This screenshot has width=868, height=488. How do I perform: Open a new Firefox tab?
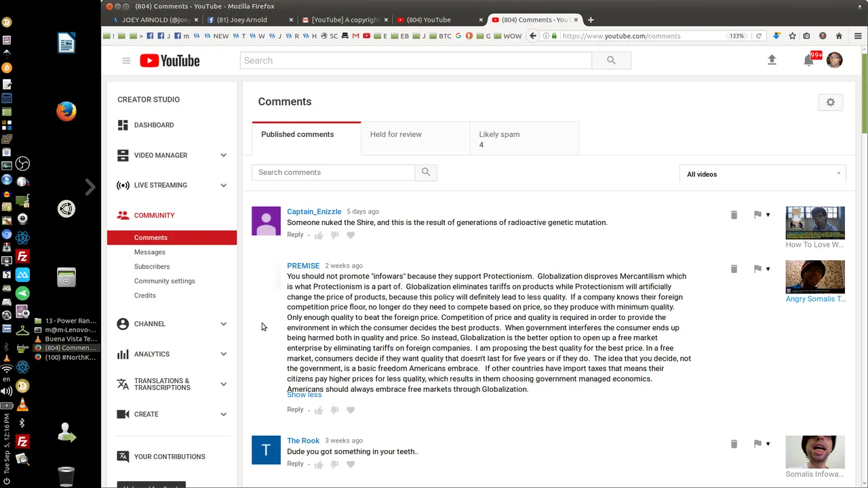coord(591,20)
